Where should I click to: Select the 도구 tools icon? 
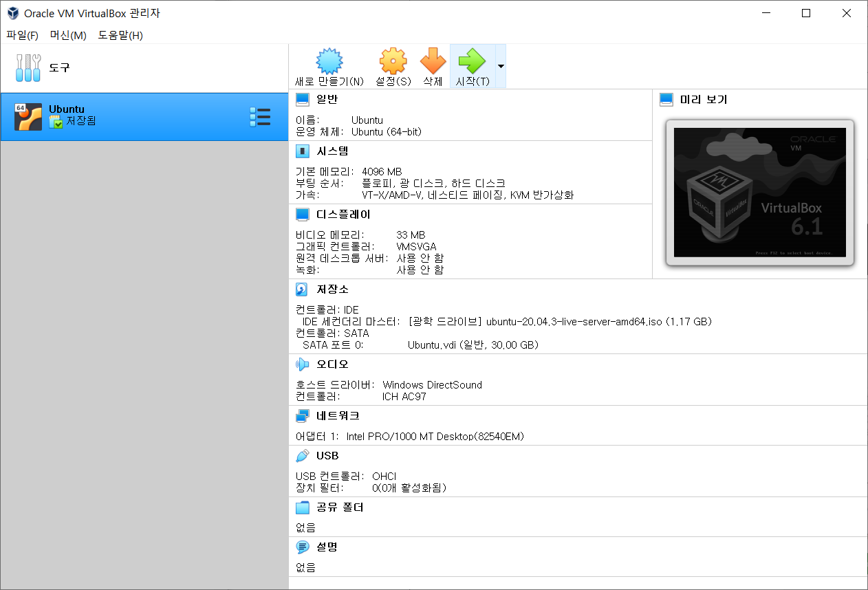[28, 67]
